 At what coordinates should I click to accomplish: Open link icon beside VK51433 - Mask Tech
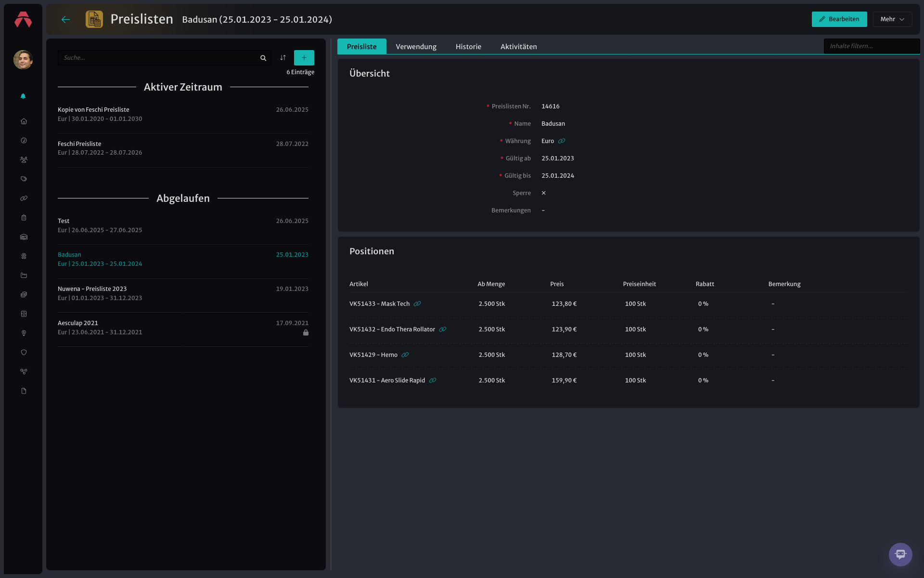(417, 304)
